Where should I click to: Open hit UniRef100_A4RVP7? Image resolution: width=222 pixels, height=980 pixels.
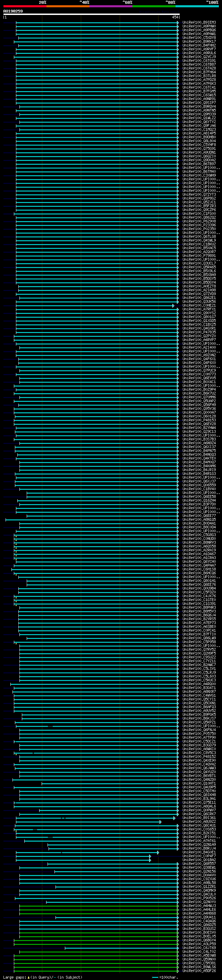[199, 340]
